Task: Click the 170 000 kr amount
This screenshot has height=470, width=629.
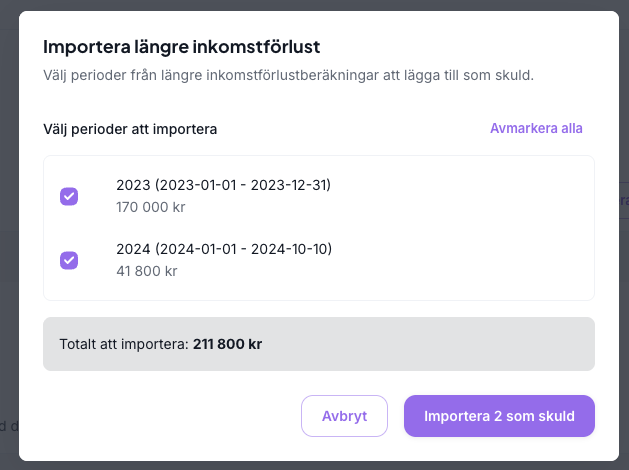Action: click(151, 207)
